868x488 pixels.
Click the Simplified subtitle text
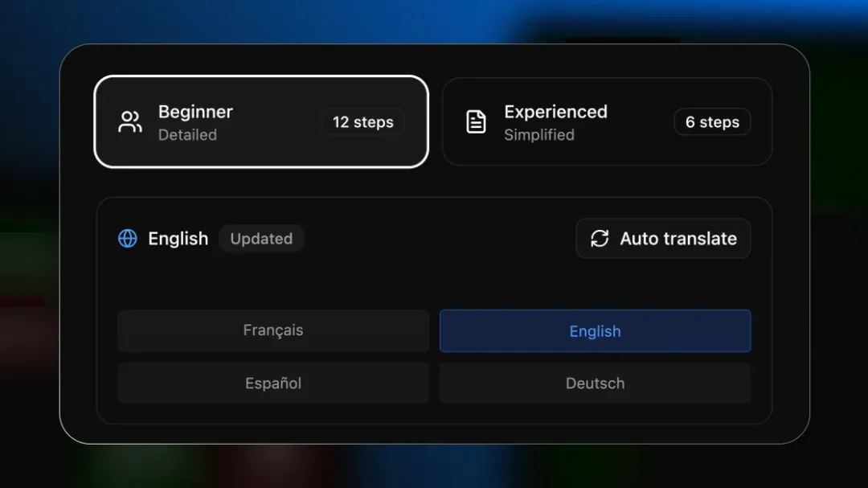coord(538,135)
